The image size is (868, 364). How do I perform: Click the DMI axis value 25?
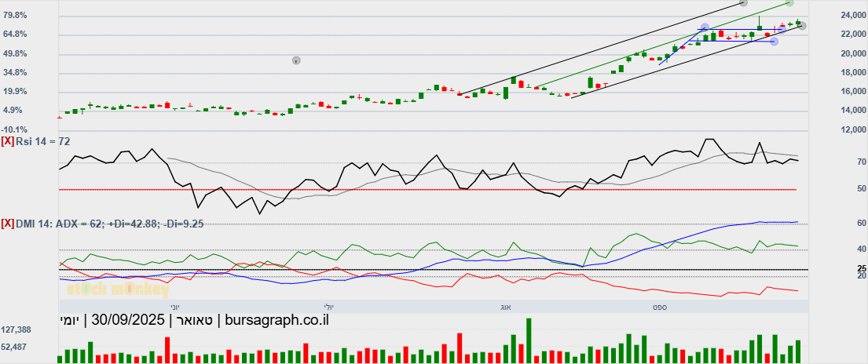pyautogui.click(x=861, y=268)
